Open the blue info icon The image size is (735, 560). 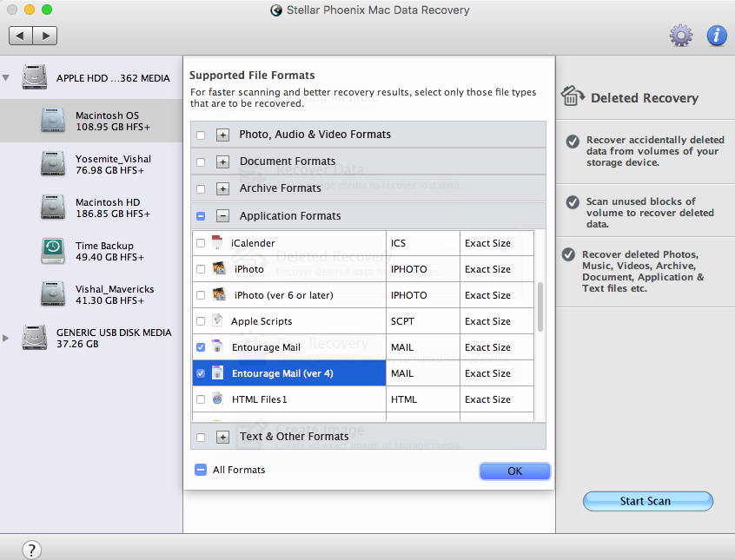[x=717, y=35]
